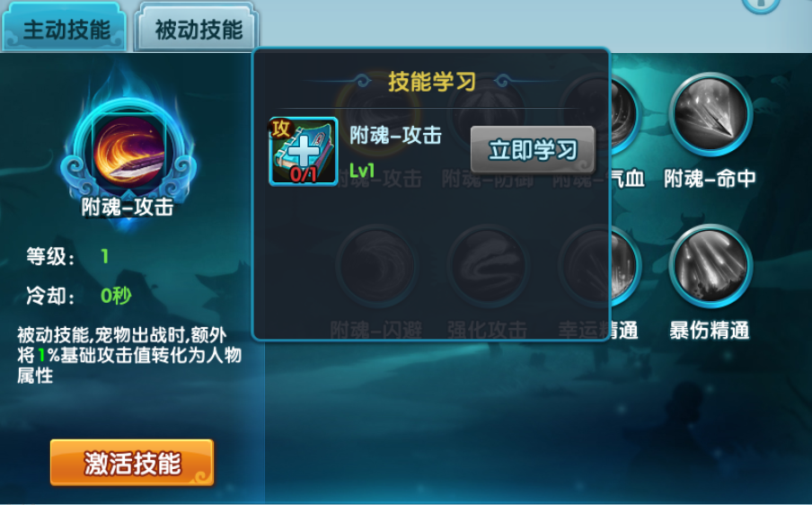812x505 pixels.
Task: Select the 暴伤精通 skill icon
Action: click(710, 266)
